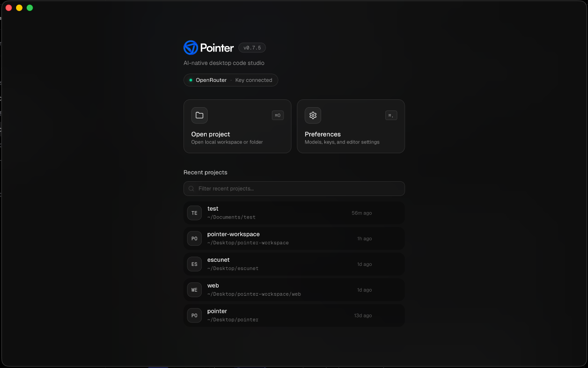The height and width of the screenshot is (368, 588).
Task: Open the OpenRouter key connected pill
Action: 231,80
